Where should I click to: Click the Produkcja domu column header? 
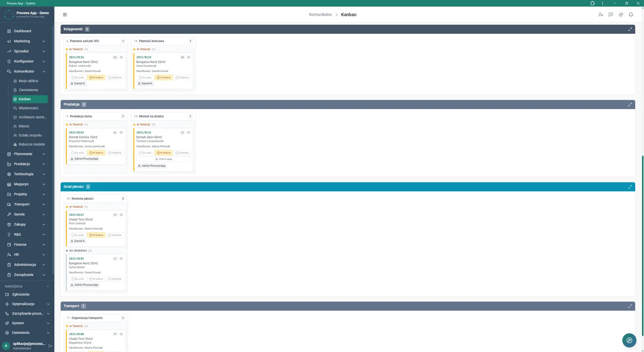click(x=96, y=116)
